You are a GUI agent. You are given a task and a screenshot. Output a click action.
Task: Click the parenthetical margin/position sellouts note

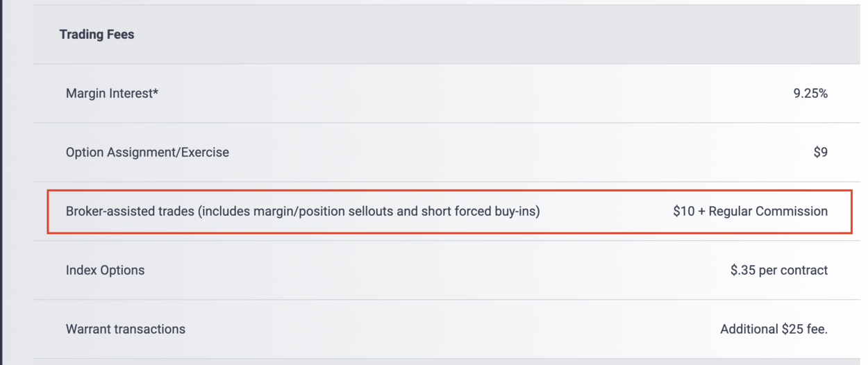tap(369, 211)
